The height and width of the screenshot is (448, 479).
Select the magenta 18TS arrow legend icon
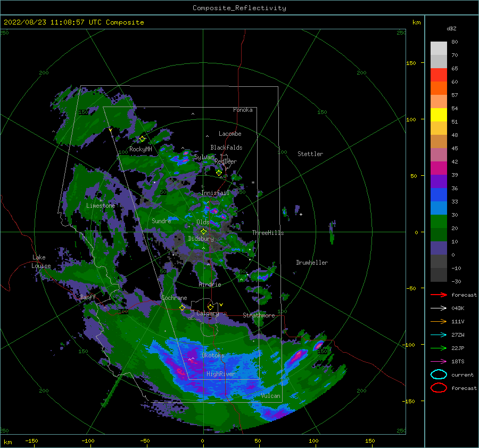(439, 362)
